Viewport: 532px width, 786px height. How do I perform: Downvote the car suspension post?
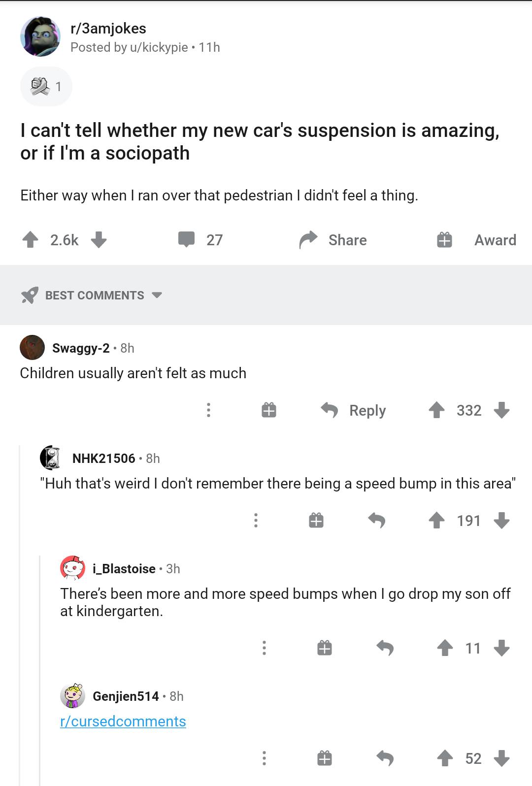[x=99, y=240]
